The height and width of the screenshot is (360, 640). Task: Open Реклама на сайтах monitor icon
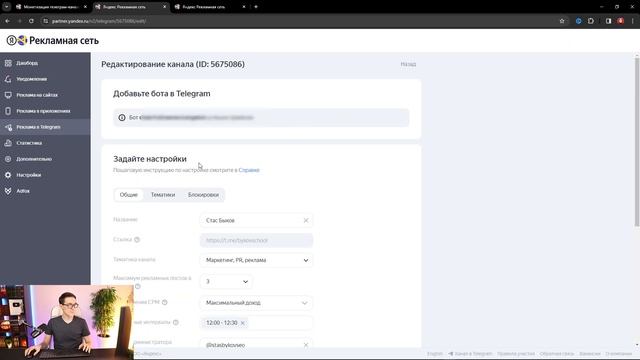coord(8,95)
